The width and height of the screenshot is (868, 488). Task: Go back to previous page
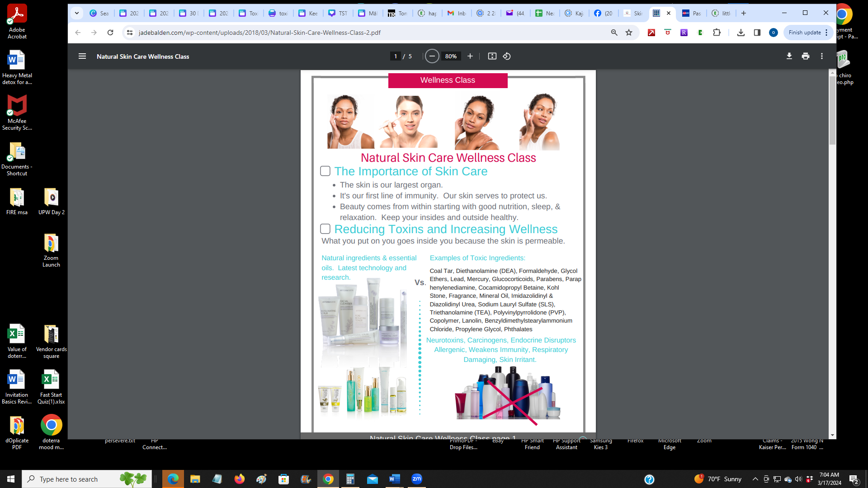tap(78, 33)
